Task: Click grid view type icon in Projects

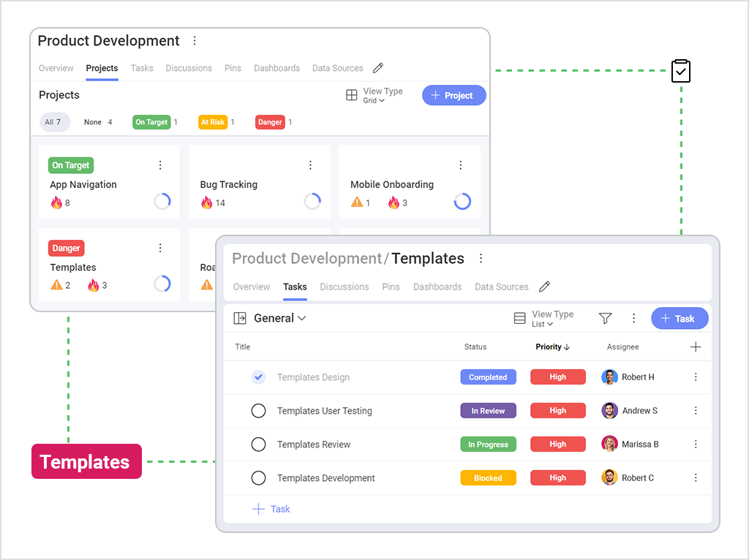Action: 352,95
